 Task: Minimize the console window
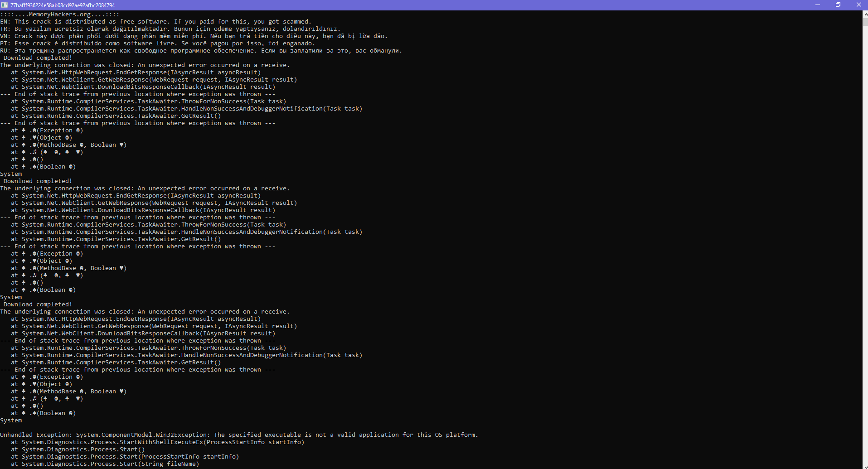pos(818,5)
